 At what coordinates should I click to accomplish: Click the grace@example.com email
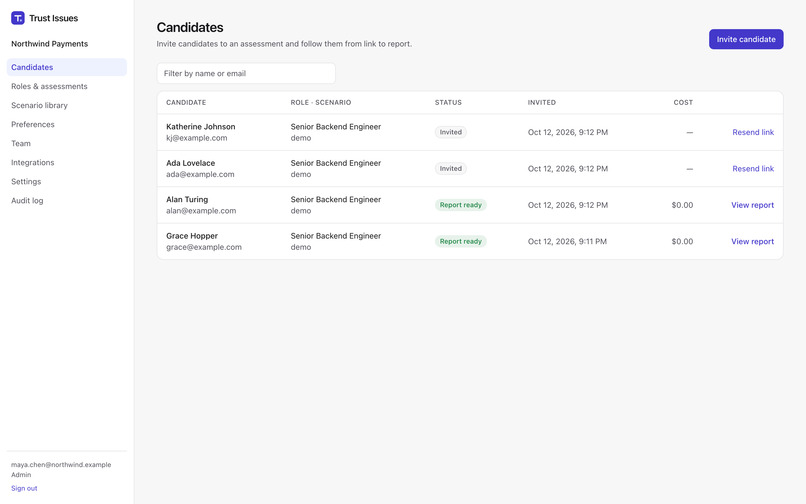pos(204,247)
